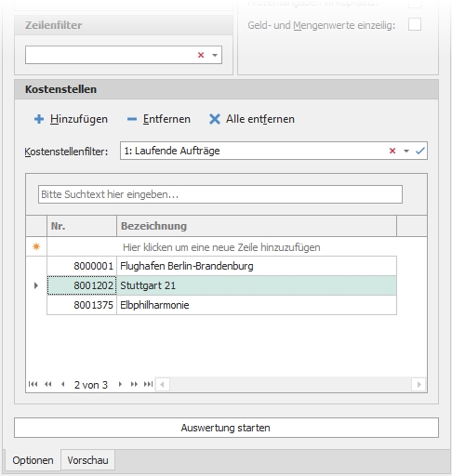
Task: Open the Kostenstellenfilter dropdown arrow
Action: (x=406, y=151)
